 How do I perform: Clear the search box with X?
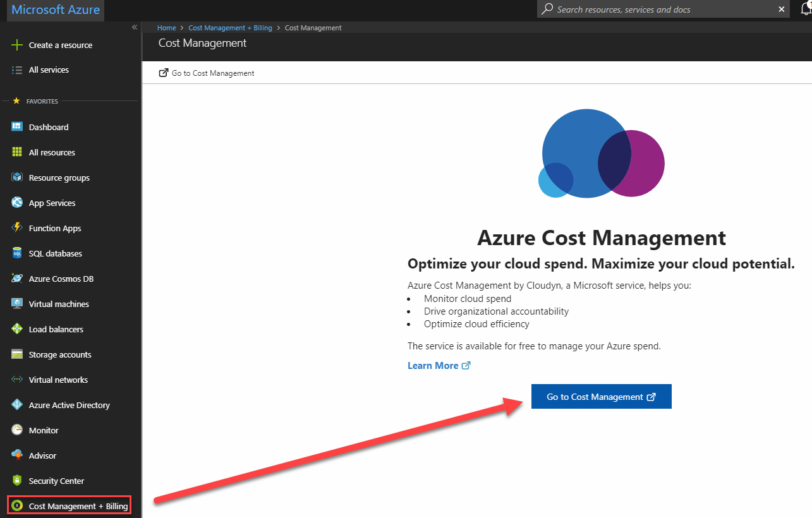(782, 9)
